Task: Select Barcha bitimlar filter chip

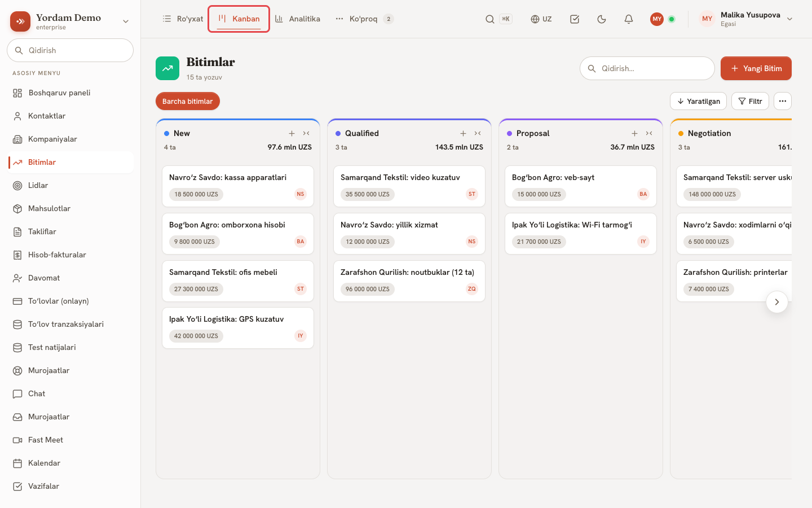Action: click(188, 101)
